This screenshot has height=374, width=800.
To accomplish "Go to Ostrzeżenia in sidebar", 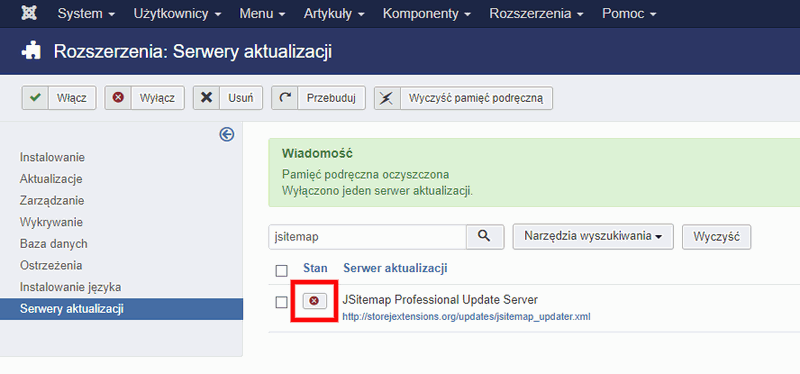I will (x=51, y=265).
